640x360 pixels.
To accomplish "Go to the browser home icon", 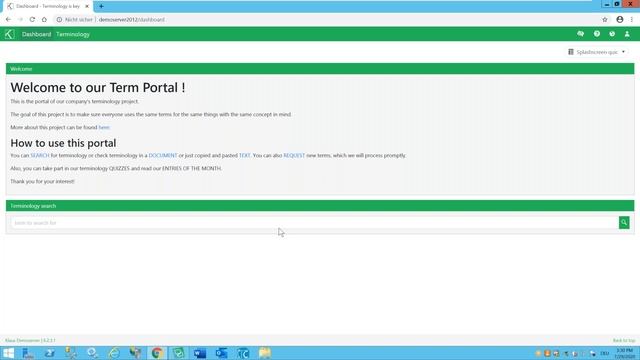I will [x=44, y=20].
